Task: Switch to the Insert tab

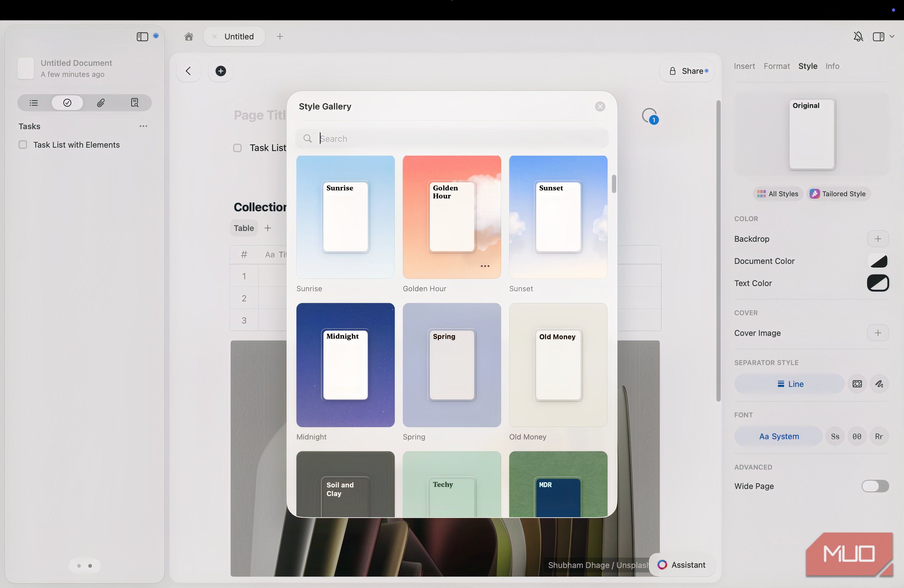Action: pyautogui.click(x=744, y=66)
